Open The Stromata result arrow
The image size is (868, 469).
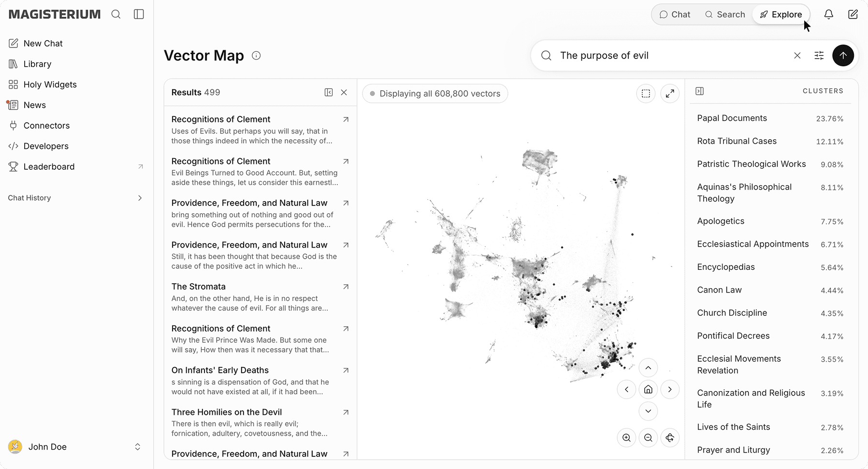[x=346, y=287]
